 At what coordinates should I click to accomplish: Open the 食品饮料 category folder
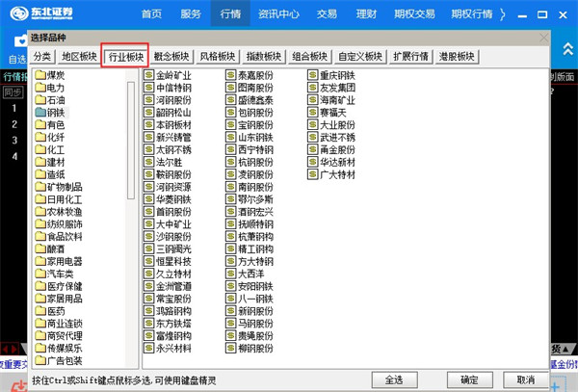[65, 236]
